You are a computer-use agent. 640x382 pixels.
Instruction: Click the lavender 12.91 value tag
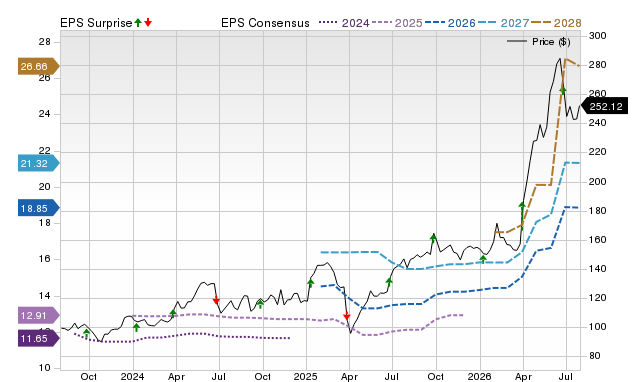pyautogui.click(x=39, y=315)
